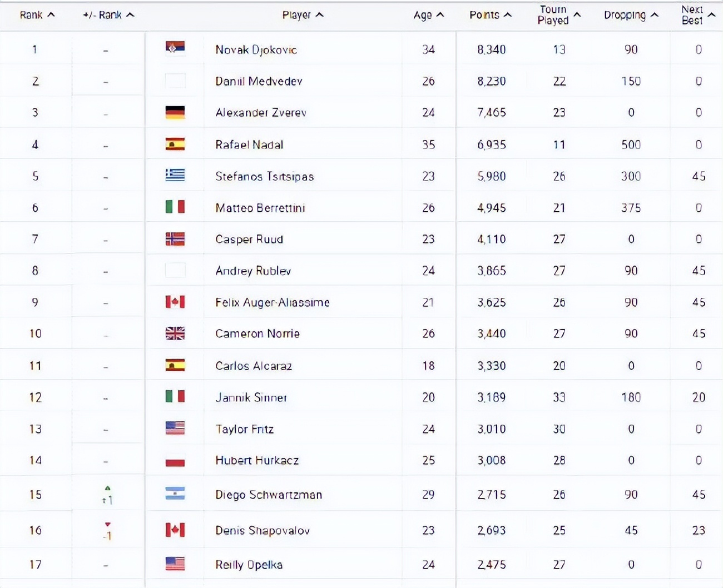The width and height of the screenshot is (723, 588).
Task: Click the red down arrow for rank 16
Action: tap(107, 525)
